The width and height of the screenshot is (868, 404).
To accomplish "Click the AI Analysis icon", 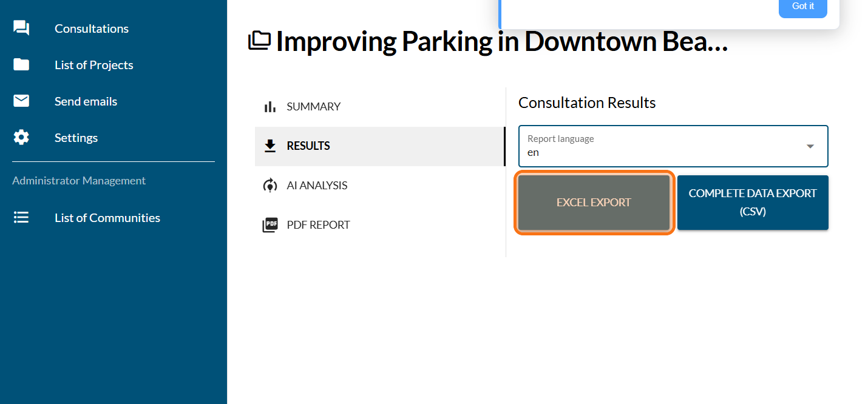I will click(x=270, y=186).
